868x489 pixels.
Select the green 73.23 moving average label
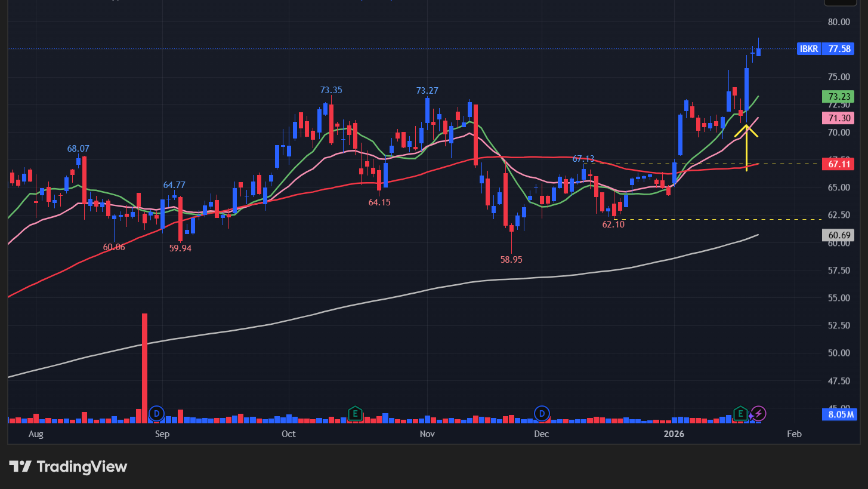click(x=839, y=97)
